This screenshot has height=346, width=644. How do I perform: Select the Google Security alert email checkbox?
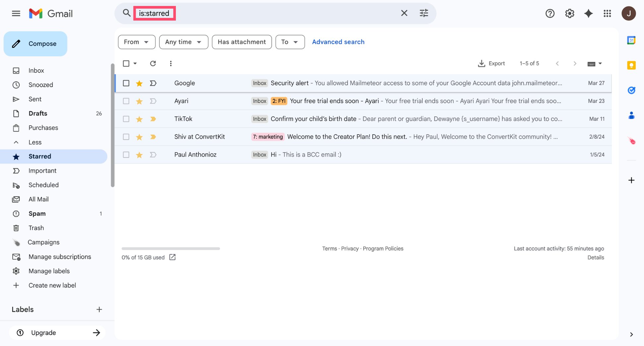pos(126,83)
